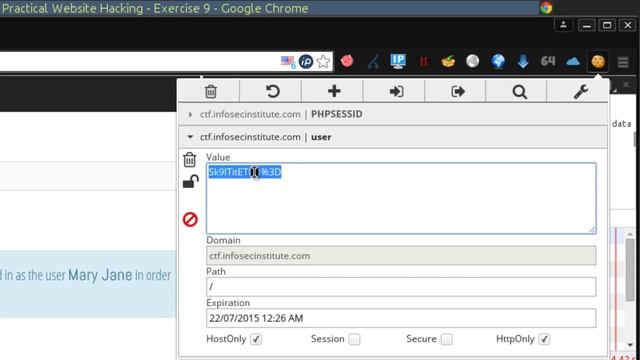Toggle read-only padlock for user cookie
The height and width of the screenshot is (360, 640).
click(190, 182)
